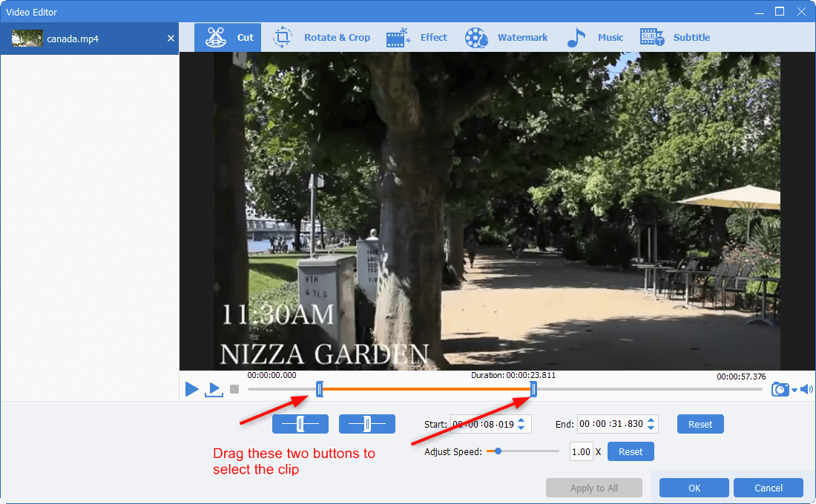Stop video playback
Screen dimensions: 816x504
pos(234,389)
